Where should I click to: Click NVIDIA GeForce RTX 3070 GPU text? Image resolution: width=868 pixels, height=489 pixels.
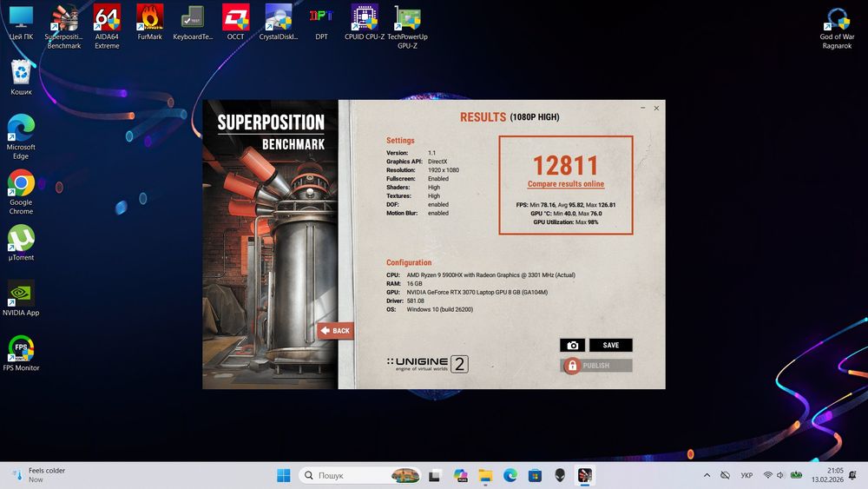[x=477, y=292]
